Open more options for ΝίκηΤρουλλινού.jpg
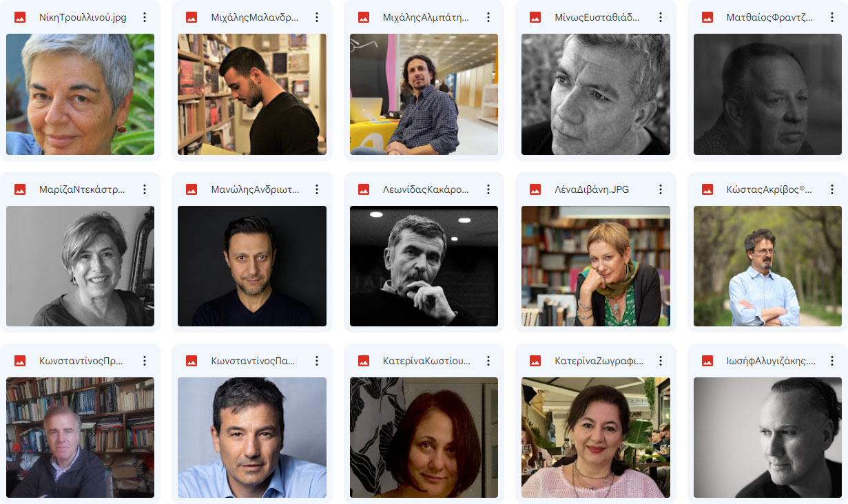The height and width of the screenshot is (504, 848). click(145, 17)
